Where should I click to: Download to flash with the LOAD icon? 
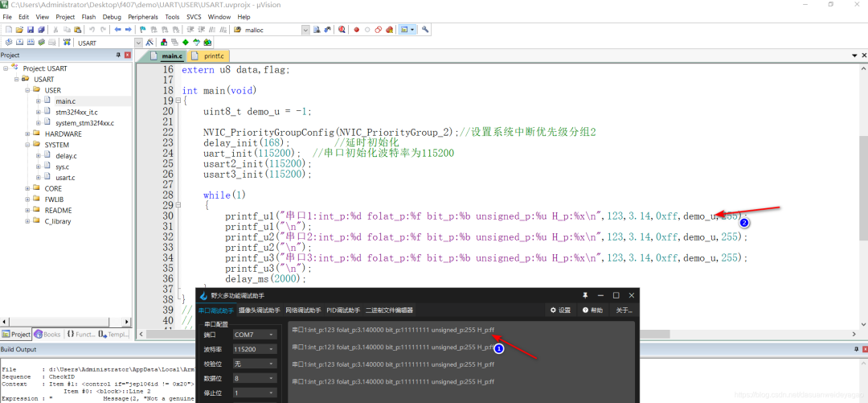click(67, 43)
